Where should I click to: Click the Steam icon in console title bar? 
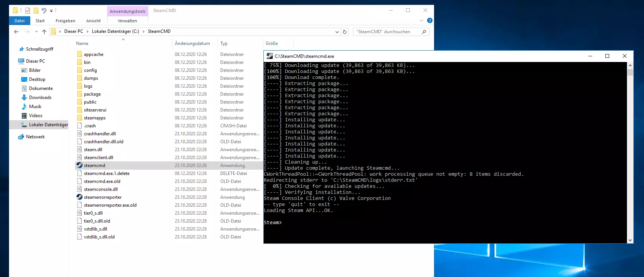tap(270, 56)
